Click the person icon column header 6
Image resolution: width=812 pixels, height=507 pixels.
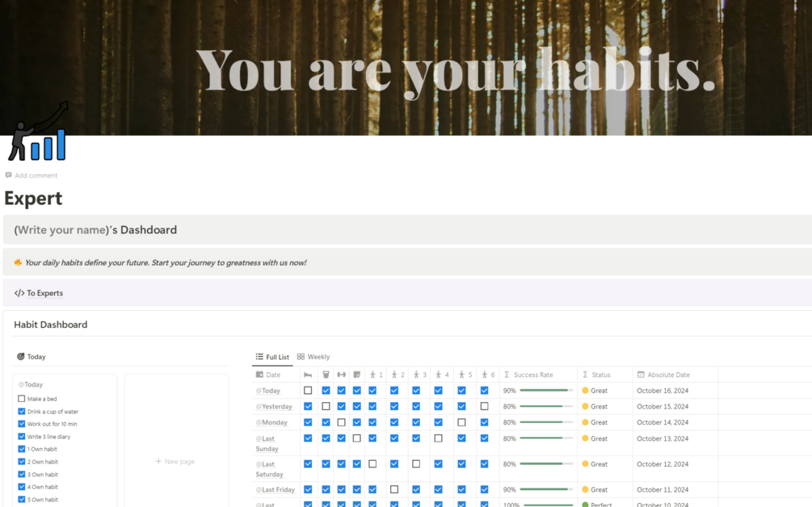point(484,375)
